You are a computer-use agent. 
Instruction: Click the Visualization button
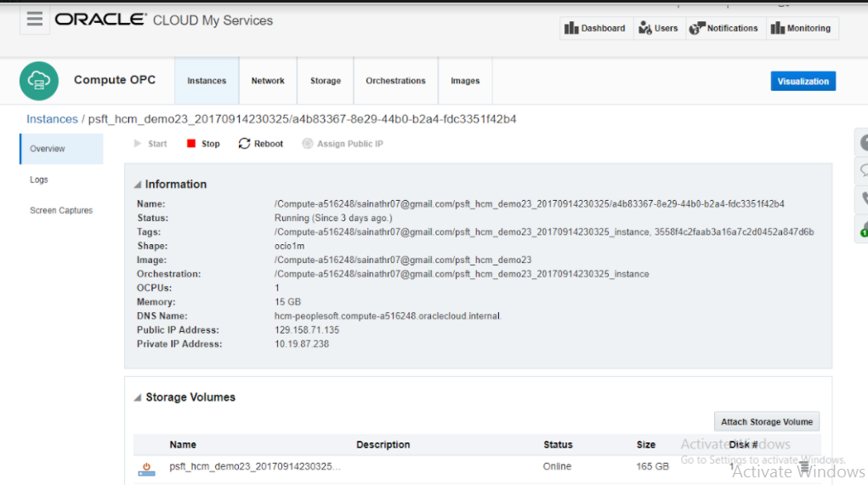pos(803,81)
